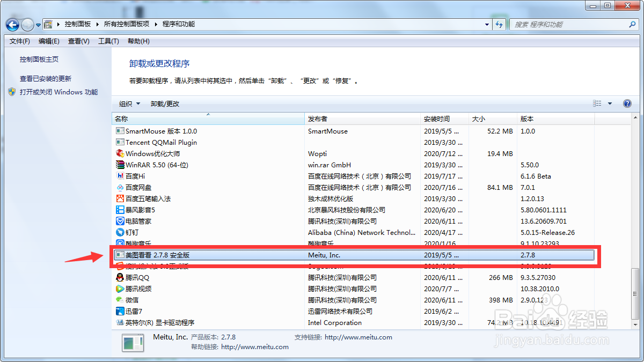Open the 帮助(H) menu
644x362 pixels.
click(138, 41)
